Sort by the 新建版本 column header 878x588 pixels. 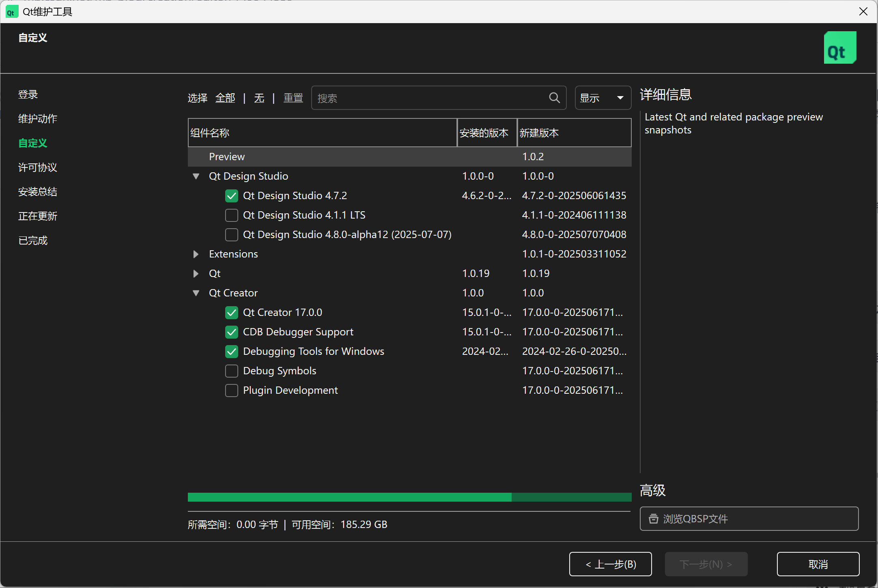point(574,133)
